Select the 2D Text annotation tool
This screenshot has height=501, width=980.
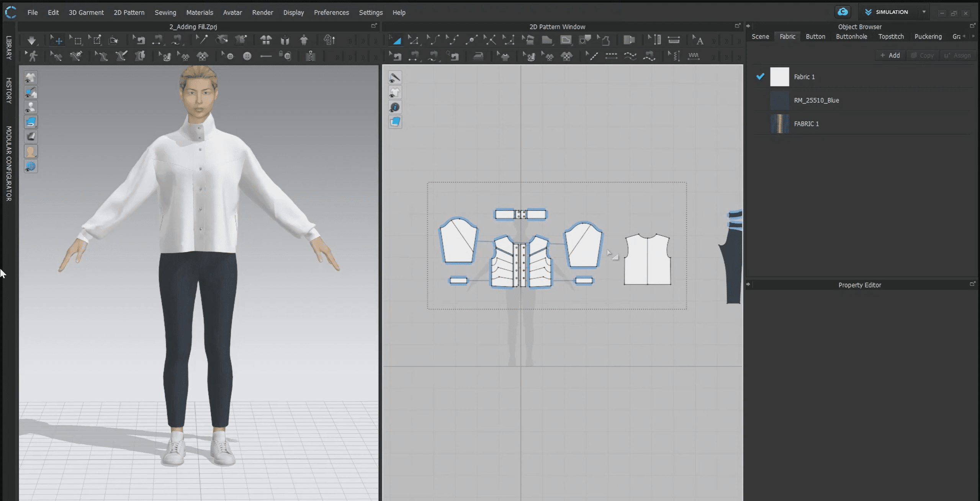(x=699, y=40)
